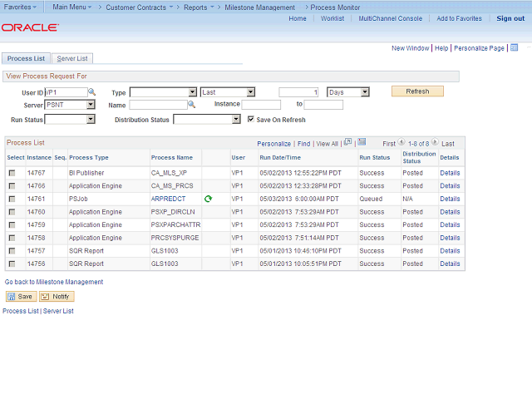Select the checkbox for instance 14767
Screen dimensions: 532x399
pos(12,173)
